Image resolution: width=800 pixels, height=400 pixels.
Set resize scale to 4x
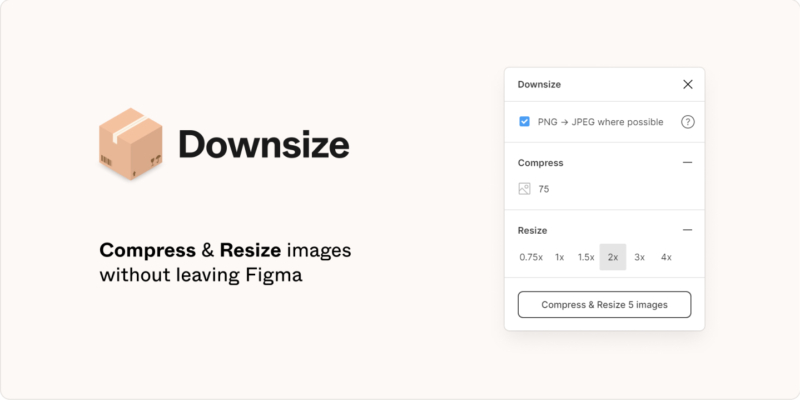tap(666, 257)
